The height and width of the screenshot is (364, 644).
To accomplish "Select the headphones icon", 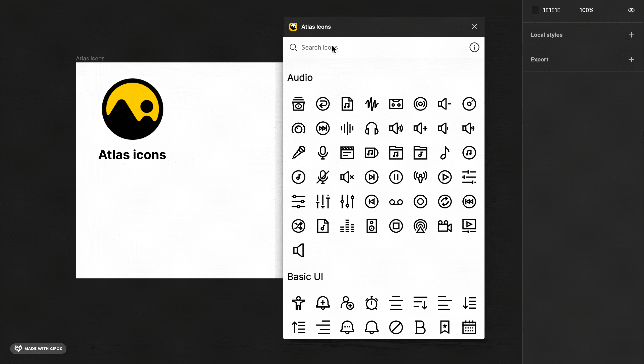I will click(372, 128).
